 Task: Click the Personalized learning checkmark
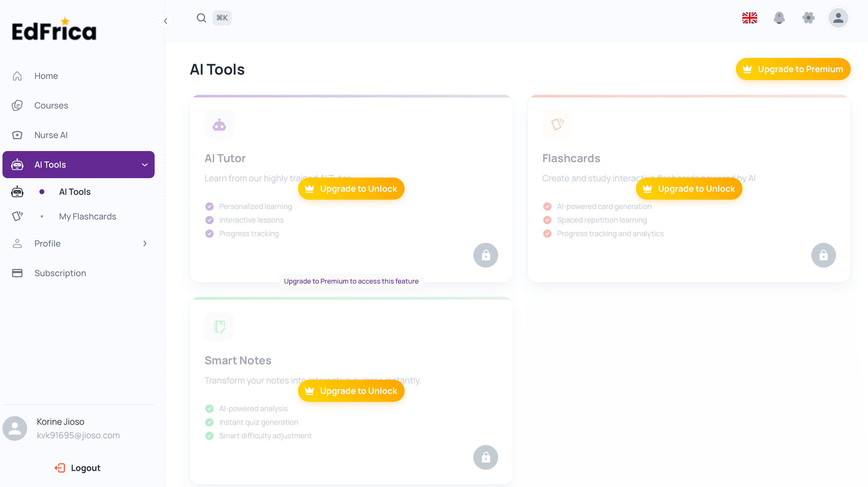tap(209, 207)
